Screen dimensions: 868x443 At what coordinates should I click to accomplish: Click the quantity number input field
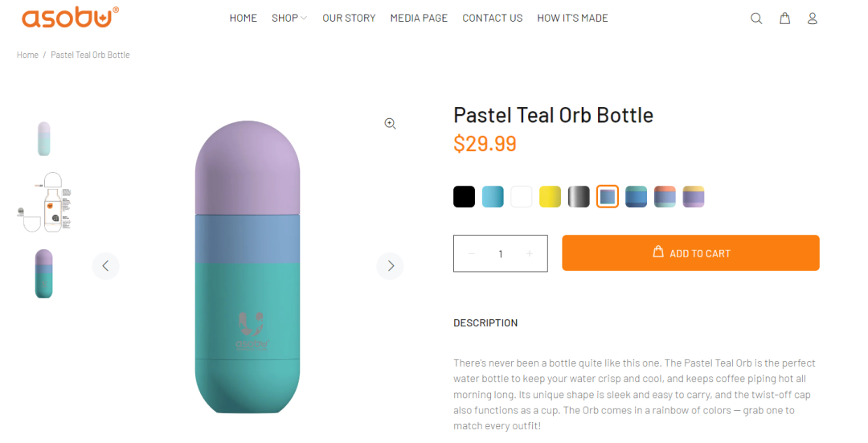(x=500, y=254)
